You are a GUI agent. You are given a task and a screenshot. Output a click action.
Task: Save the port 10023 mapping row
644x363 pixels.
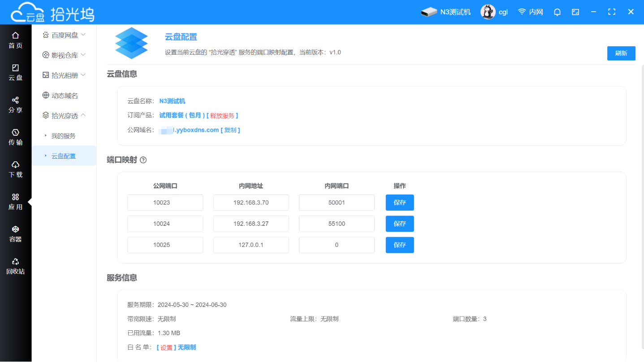click(400, 203)
